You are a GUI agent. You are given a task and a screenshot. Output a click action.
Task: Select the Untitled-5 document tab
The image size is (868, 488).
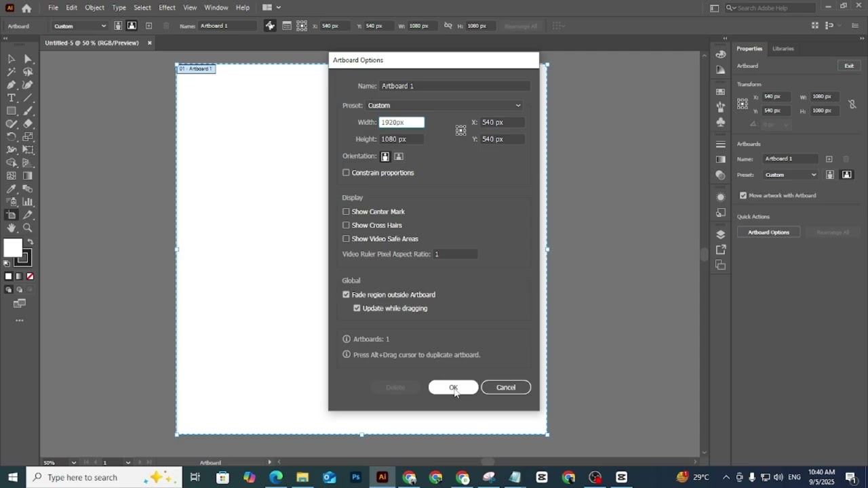92,43
